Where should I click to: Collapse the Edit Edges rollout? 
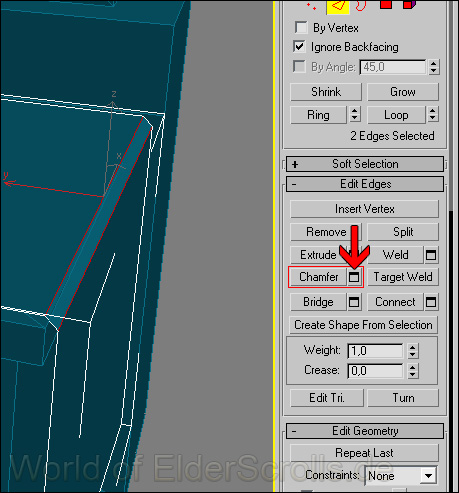(x=365, y=184)
